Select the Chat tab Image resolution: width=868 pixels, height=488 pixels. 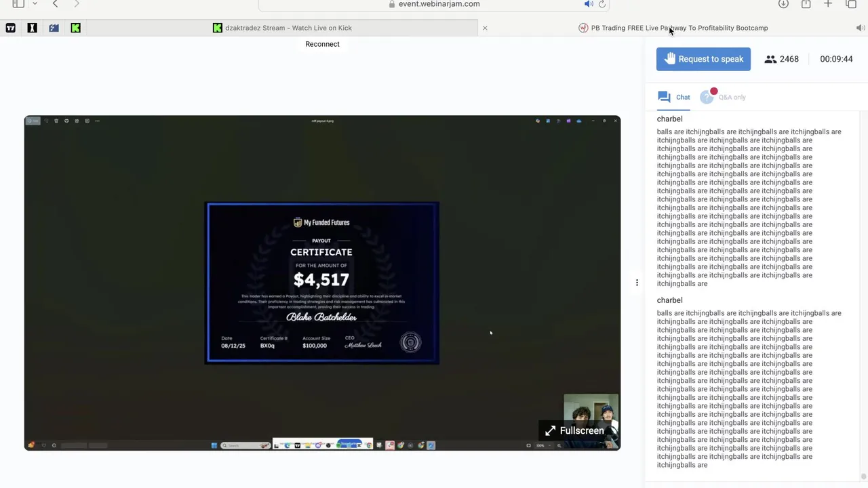pos(673,97)
